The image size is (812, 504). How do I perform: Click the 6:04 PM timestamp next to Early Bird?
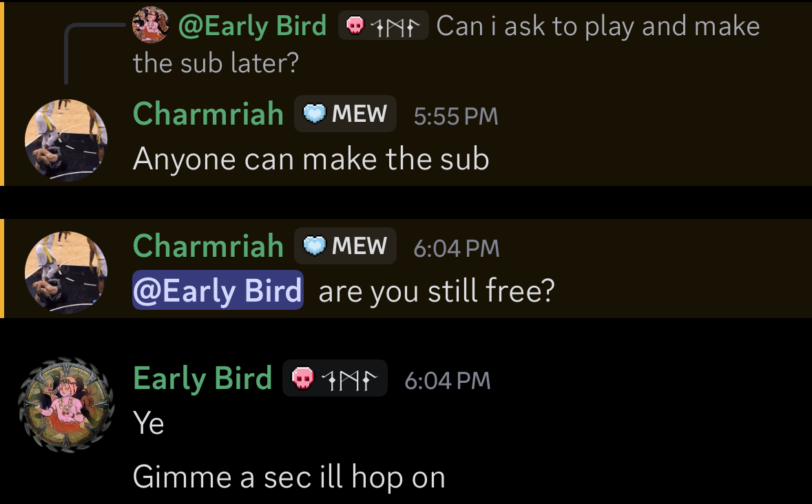448,380
